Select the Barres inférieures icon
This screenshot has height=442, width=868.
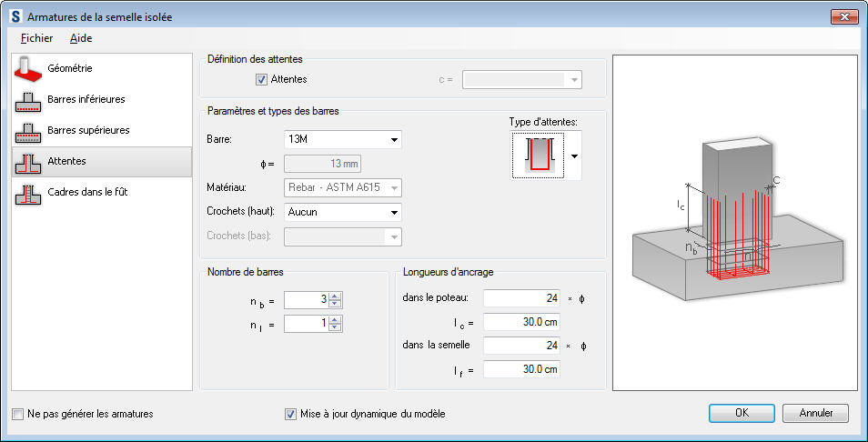[x=30, y=100]
